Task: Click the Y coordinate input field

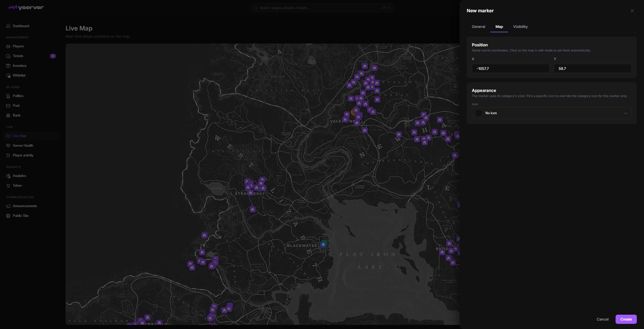Action: 593,68
